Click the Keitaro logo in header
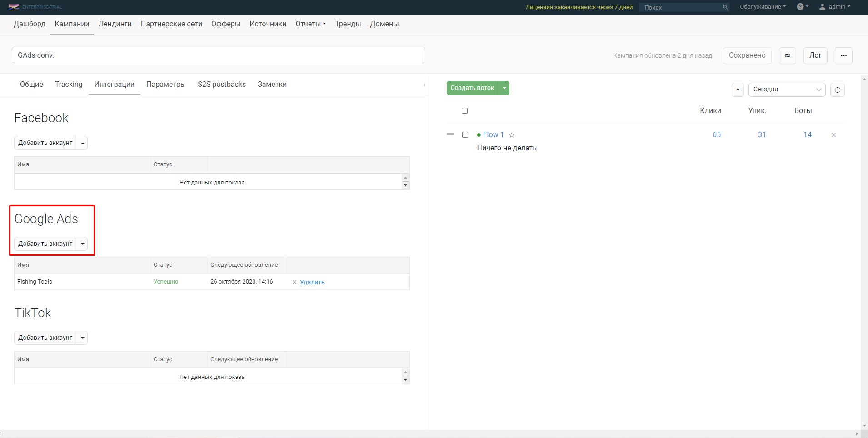Viewport: 868px width, 438px height. 14,7
